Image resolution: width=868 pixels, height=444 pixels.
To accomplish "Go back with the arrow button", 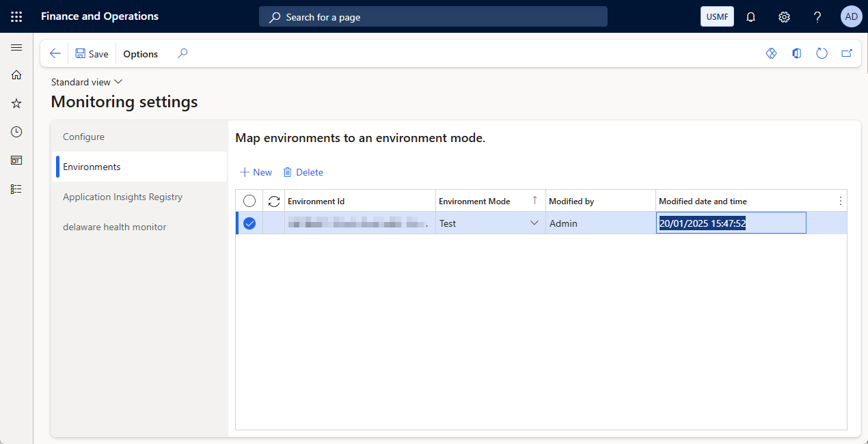I will coord(55,53).
